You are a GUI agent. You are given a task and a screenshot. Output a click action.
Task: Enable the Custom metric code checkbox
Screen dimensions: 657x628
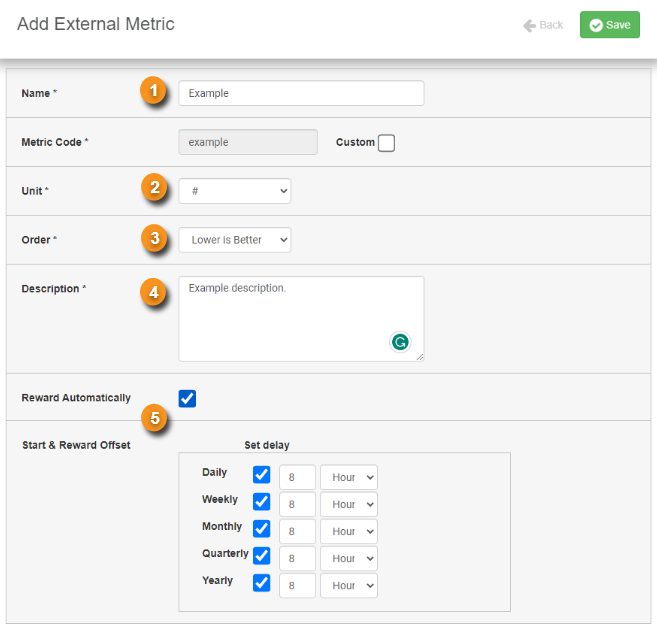coord(386,143)
